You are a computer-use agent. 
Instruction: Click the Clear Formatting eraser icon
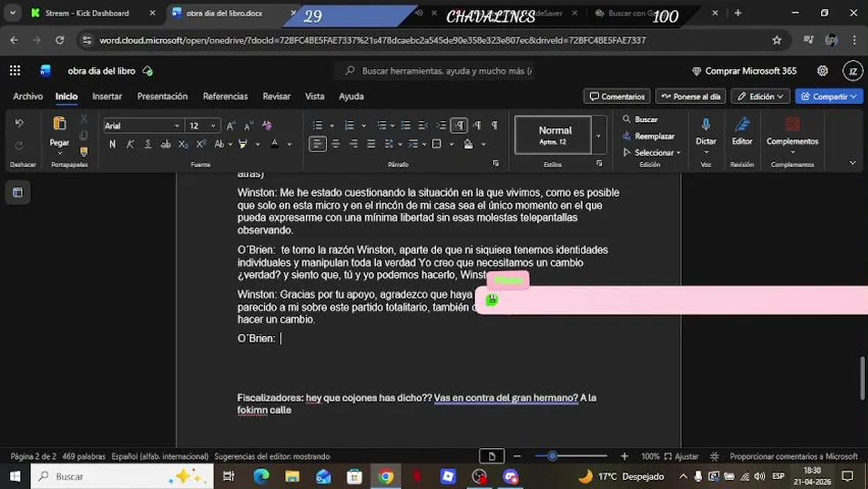pyautogui.click(x=267, y=126)
